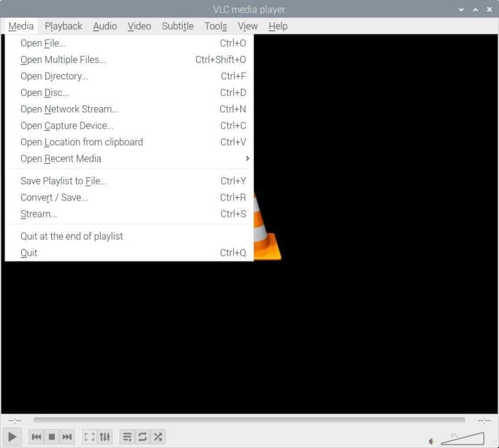This screenshot has width=499, height=448.
Task: Choose Convert / Save from menu
Action: tap(54, 197)
